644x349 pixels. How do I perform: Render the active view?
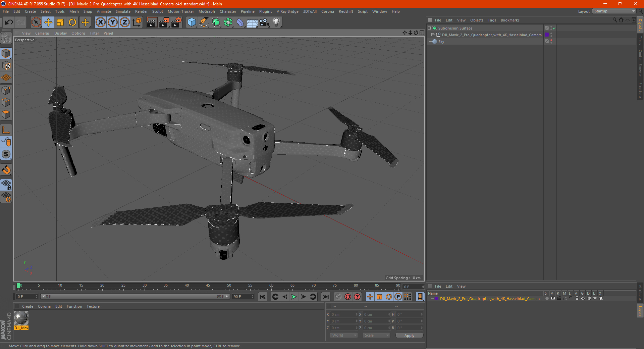point(152,22)
